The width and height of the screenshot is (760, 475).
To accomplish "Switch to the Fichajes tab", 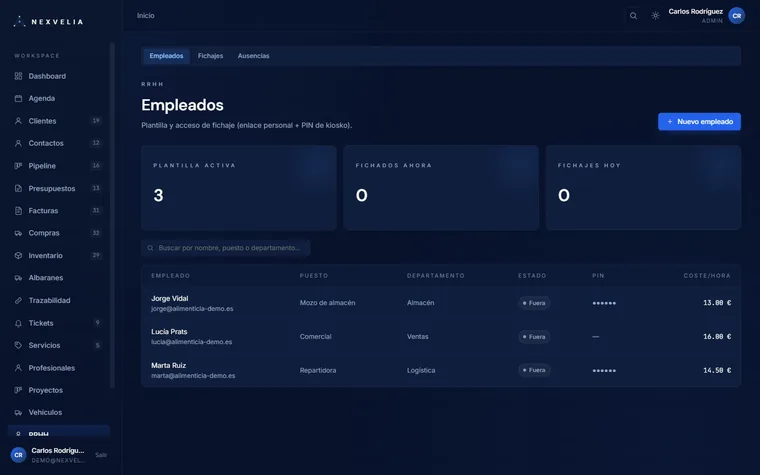I will [210, 56].
